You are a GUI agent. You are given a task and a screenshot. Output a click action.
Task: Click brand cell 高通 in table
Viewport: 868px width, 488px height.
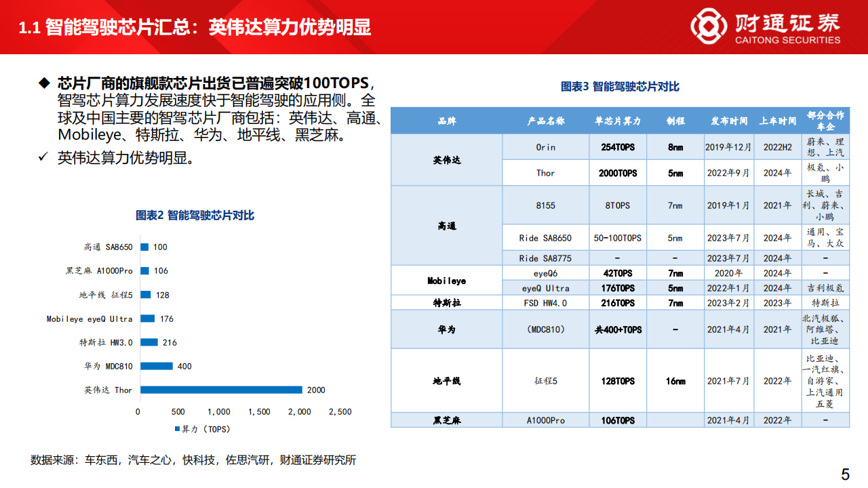pos(447,226)
